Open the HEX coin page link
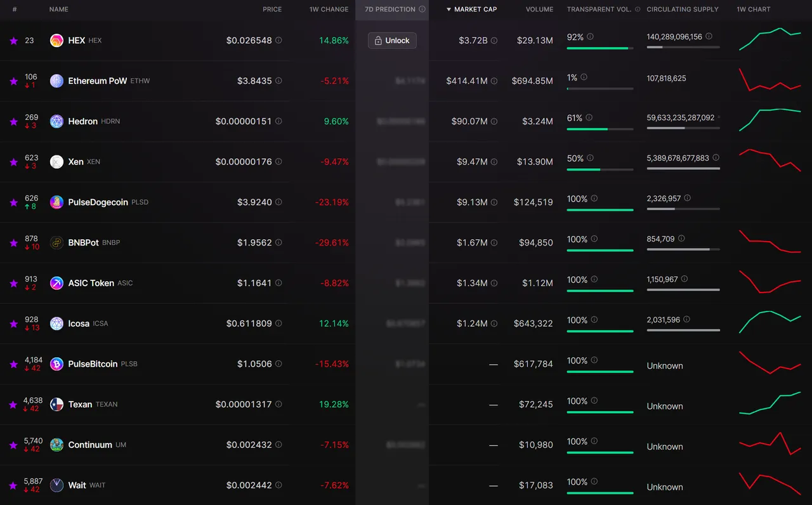This screenshot has width=812, height=505. tap(77, 41)
